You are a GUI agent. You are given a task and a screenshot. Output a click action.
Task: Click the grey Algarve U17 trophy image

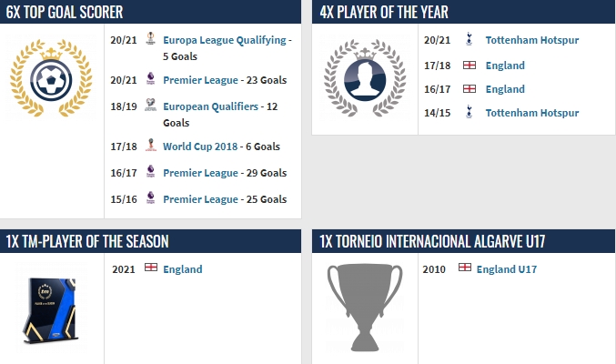point(365,308)
